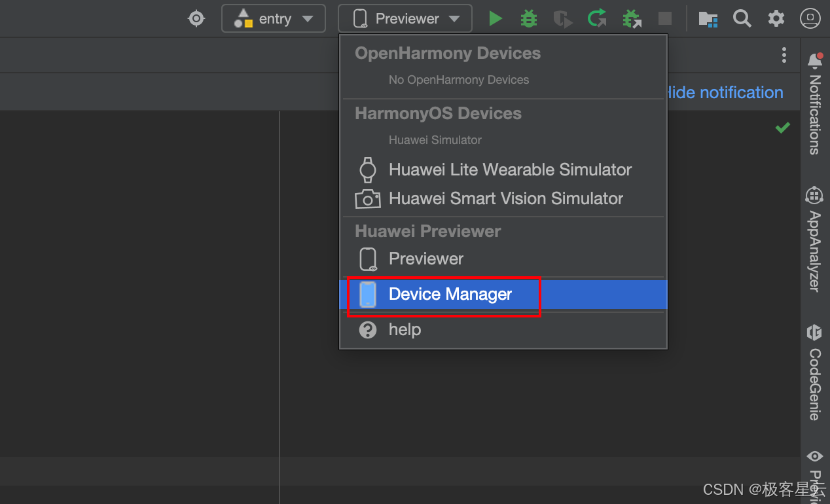Screen dimensions: 830x504
Task: Click the help entry in dropdown
Action: 503,330
